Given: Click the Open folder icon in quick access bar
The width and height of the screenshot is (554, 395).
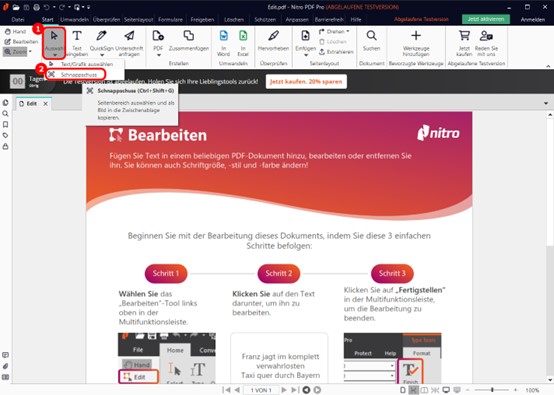Looking at the screenshot, I should pyautogui.click(x=16, y=7).
